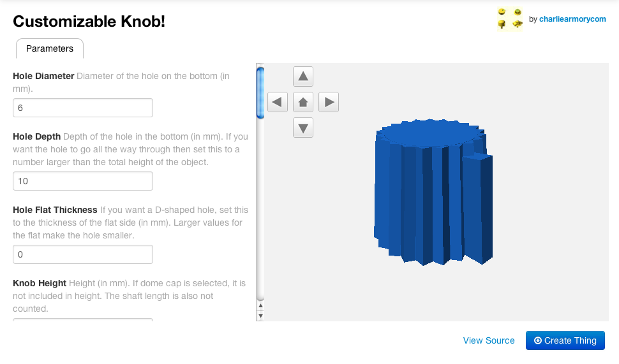Select the Parameters tab

(x=50, y=49)
